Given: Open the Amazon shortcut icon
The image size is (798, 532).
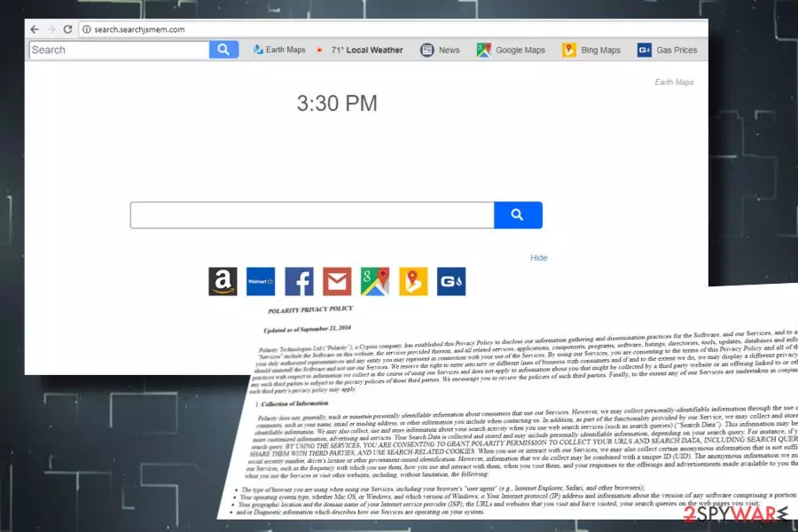Looking at the screenshot, I should (223, 281).
